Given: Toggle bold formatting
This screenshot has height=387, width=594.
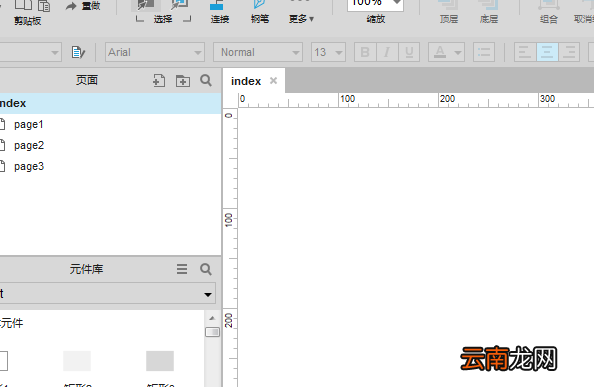Looking at the screenshot, I should (x=365, y=52).
